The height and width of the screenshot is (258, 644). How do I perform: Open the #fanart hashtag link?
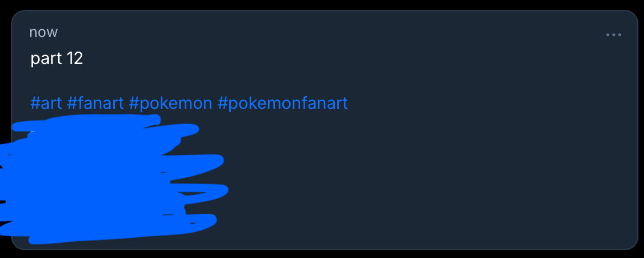tap(95, 103)
